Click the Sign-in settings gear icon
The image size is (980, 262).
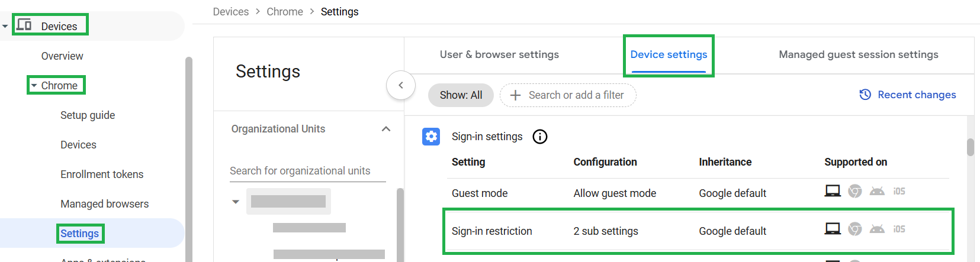431,137
